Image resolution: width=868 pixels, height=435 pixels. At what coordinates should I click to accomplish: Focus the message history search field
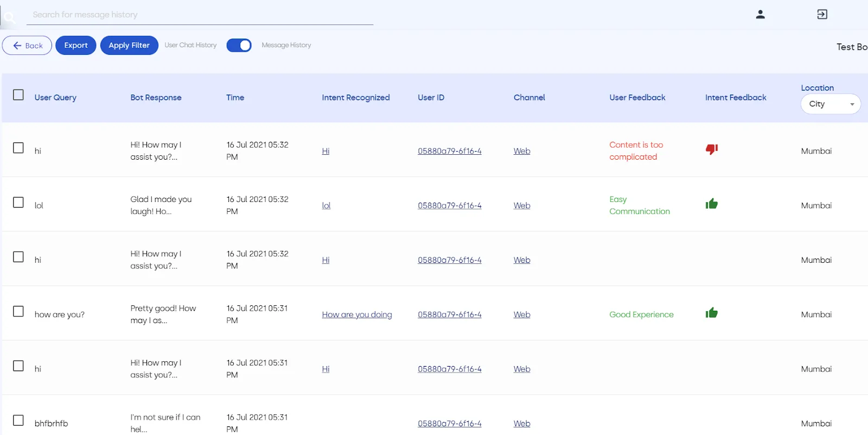click(200, 15)
